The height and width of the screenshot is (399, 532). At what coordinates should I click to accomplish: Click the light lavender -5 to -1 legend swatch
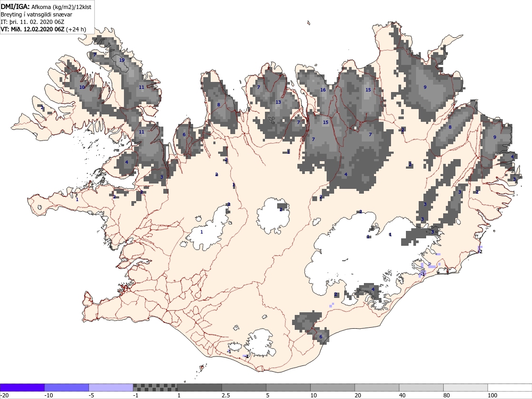coord(111,387)
